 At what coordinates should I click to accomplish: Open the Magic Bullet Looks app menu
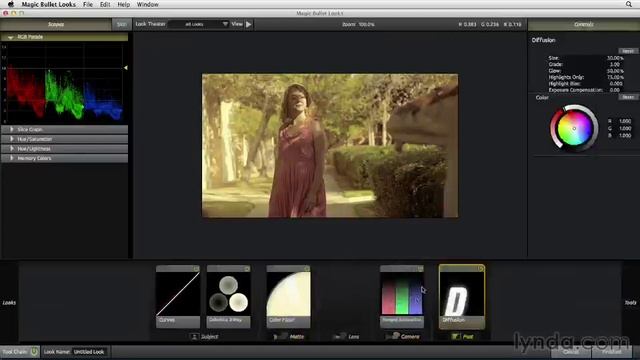tap(49, 4)
